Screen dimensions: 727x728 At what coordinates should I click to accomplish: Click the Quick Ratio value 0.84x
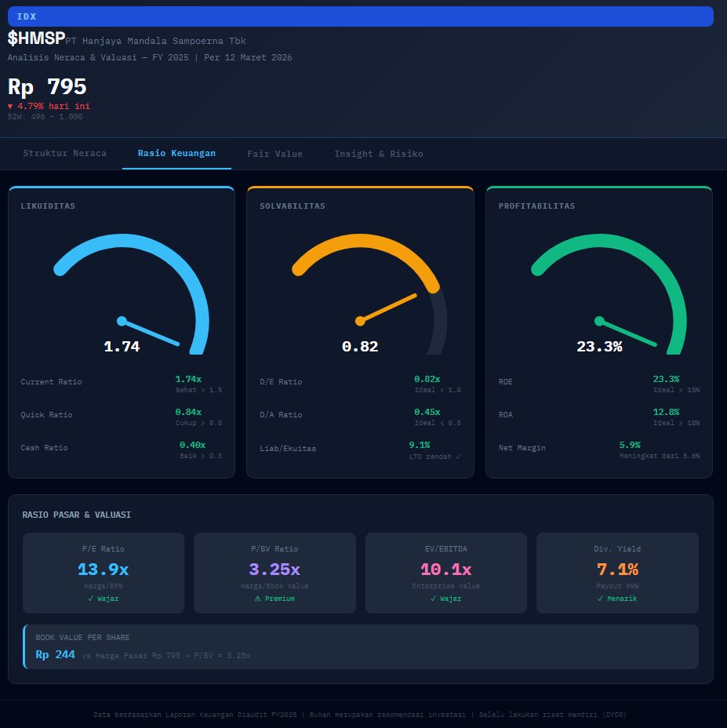coord(188,412)
